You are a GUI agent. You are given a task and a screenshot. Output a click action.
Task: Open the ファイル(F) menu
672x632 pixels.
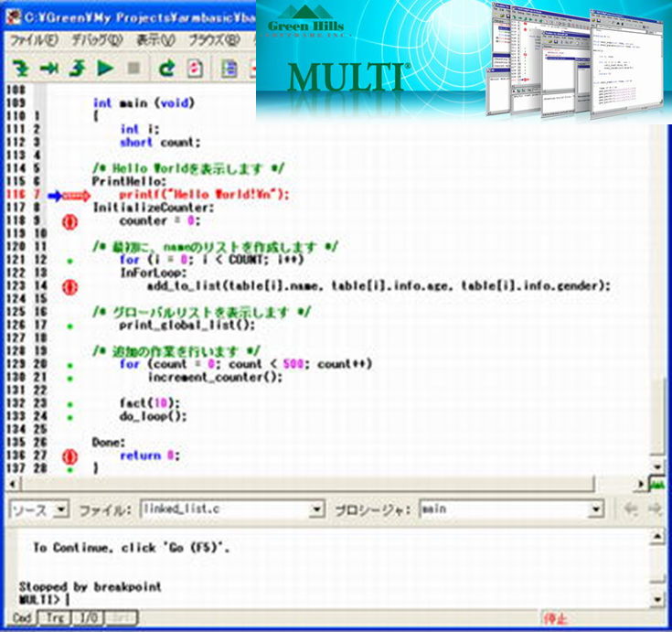click(35, 40)
